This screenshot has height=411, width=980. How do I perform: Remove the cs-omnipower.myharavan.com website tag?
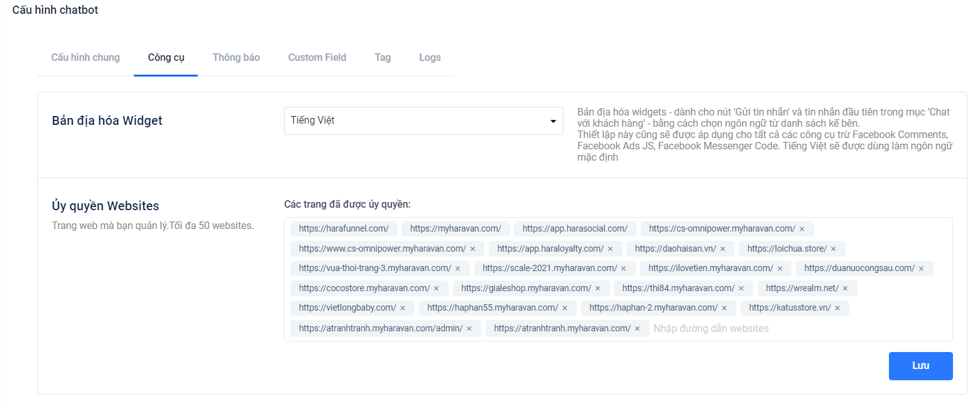coord(802,229)
